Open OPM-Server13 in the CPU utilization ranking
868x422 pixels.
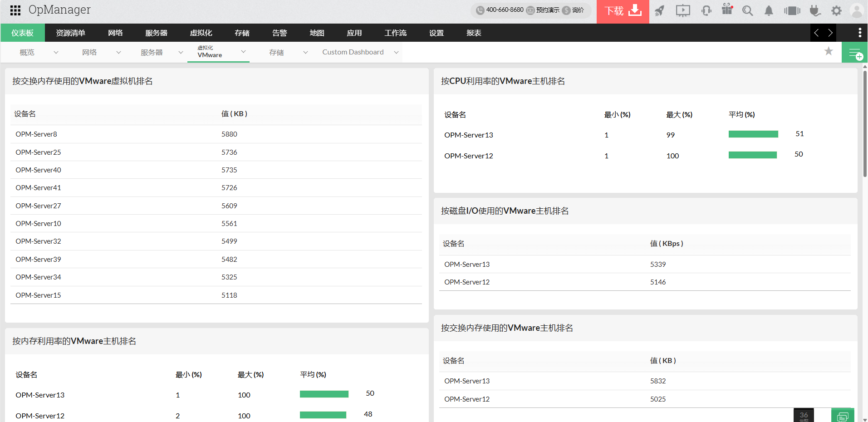tap(469, 135)
